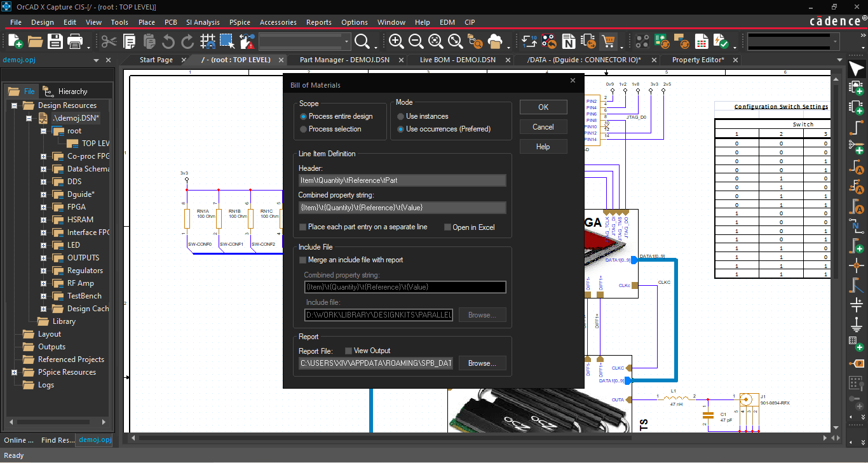Screen dimensions: 868x463
Task: Click the Redo arrow icon
Action: point(187,42)
